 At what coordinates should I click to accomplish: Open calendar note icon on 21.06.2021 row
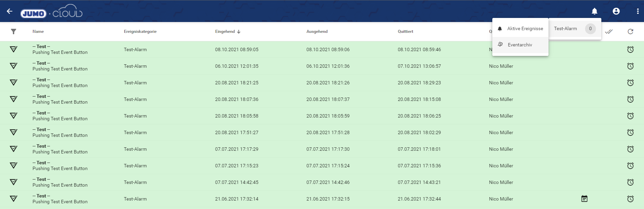584,199
